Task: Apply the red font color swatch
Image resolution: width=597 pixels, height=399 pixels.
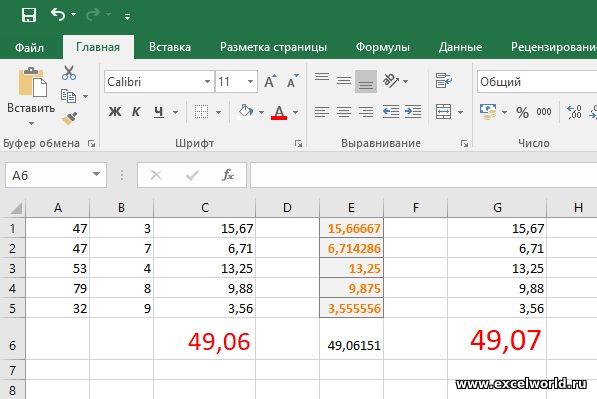Action: pyautogui.click(x=279, y=112)
